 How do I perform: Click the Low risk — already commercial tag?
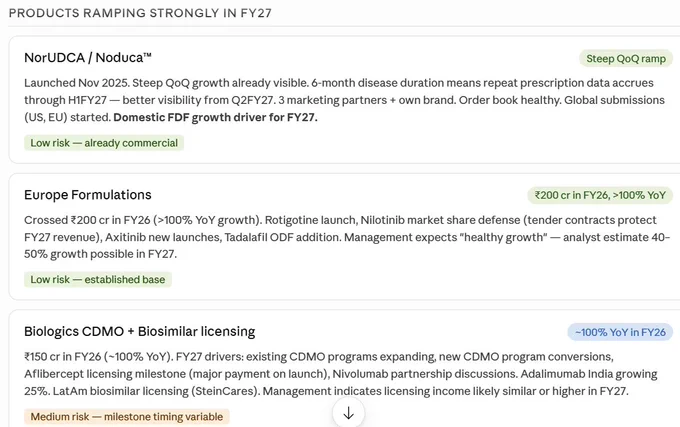104,143
